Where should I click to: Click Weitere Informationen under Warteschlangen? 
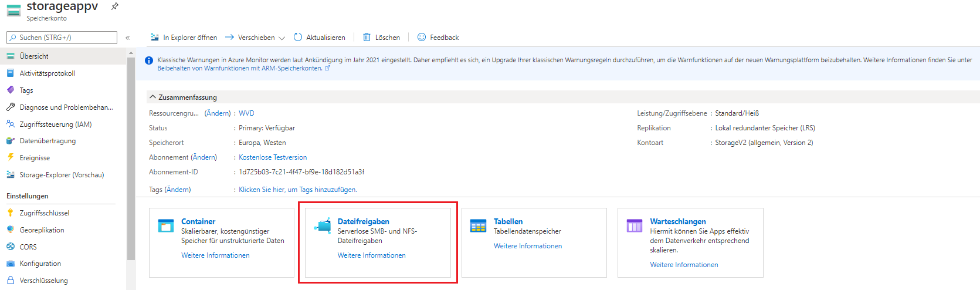pyautogui.click(x=684, y=265)
